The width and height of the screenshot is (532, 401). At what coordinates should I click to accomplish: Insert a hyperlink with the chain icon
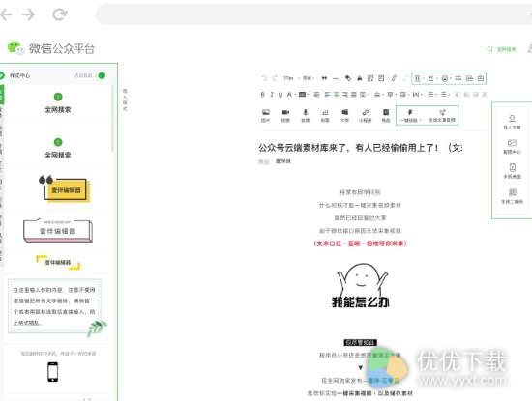(394, 78)
